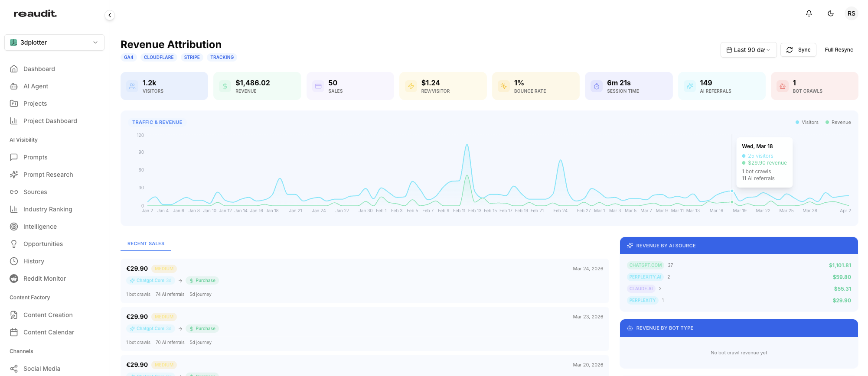Screen dimensions: 868x376
Task: Click the Industry Ranking bar icon
Action: click(x=14, y=209)
